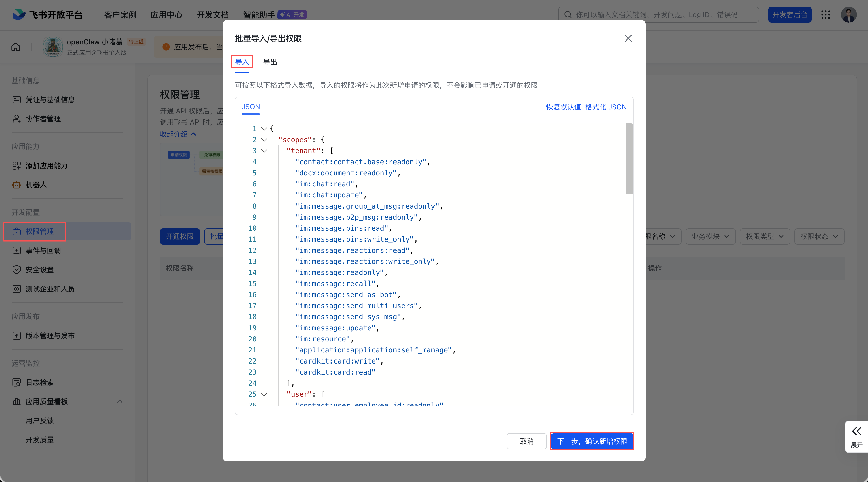Select the JSON tab in the editor
Screen dimensions: 868x482
251,107
